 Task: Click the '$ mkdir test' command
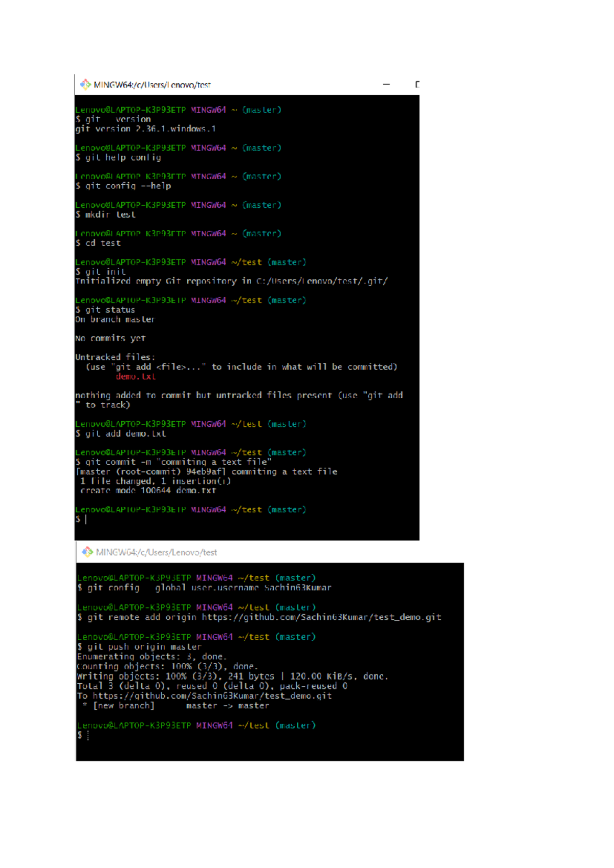click(x=105, y=214)
